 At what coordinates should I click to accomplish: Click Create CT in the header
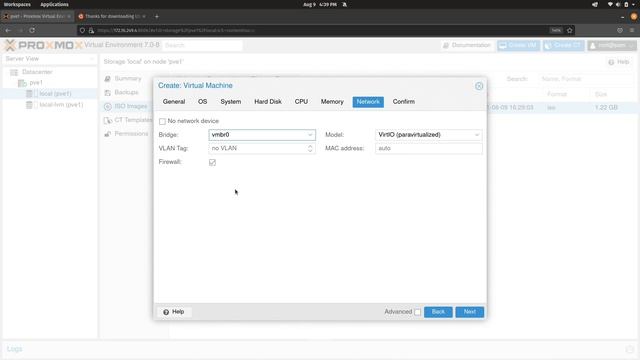click(563, 45)
